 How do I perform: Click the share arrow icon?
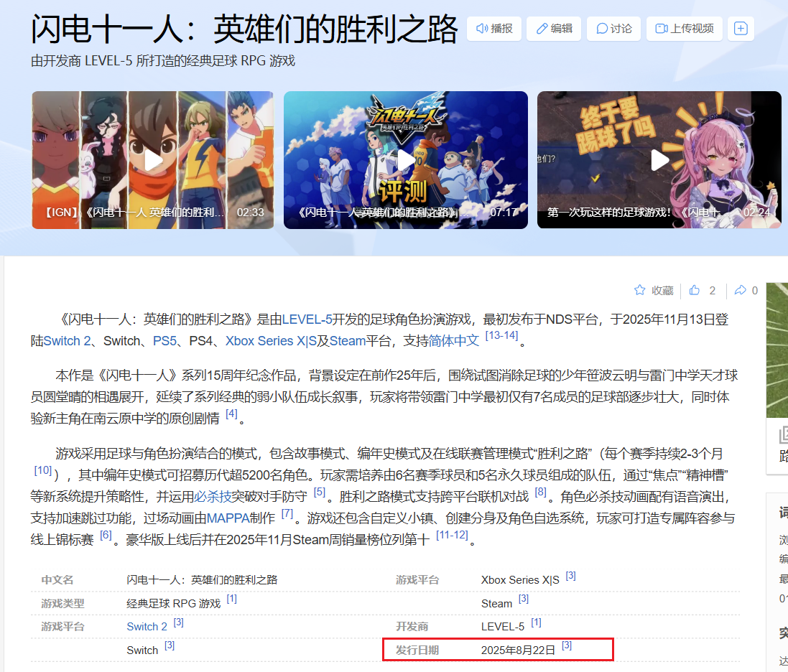(740, 290)
